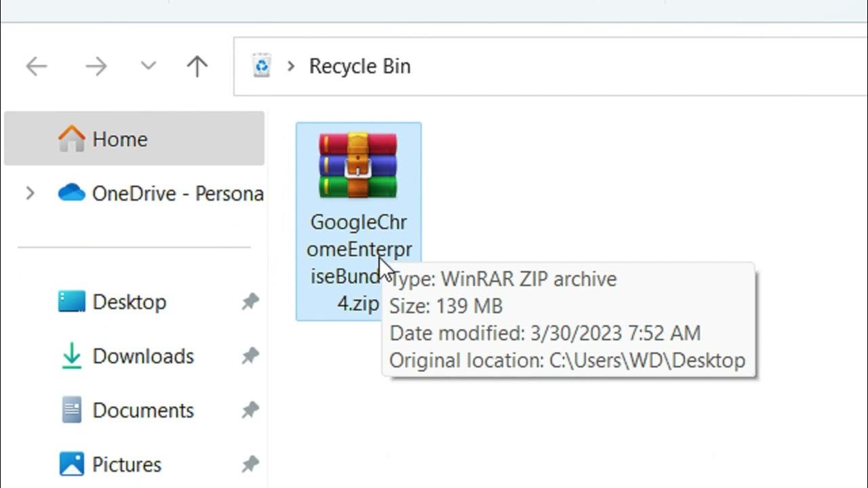Toggle the pin next to Downloads
The width and height of the screenshot is (868, 488).
250,356
